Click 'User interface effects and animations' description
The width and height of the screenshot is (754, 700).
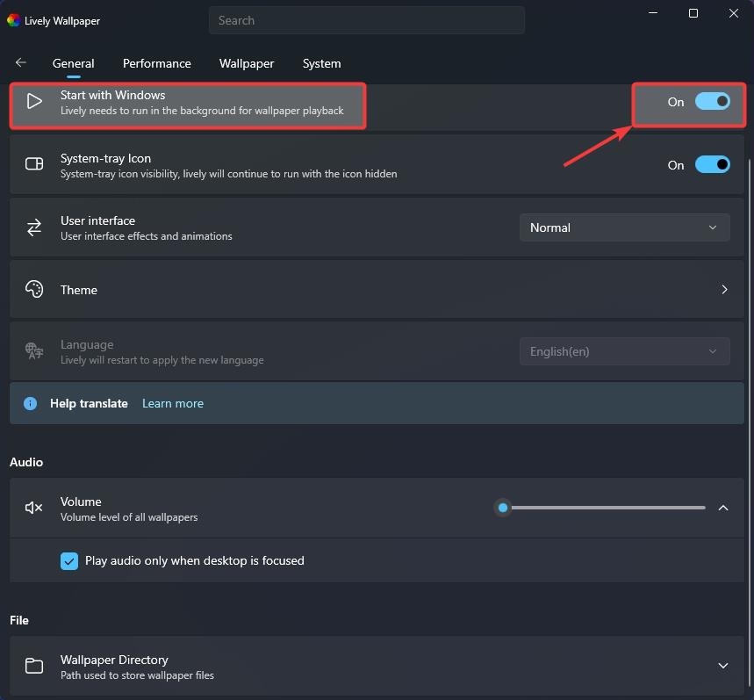pyautogui.click(x=147, y=236)
